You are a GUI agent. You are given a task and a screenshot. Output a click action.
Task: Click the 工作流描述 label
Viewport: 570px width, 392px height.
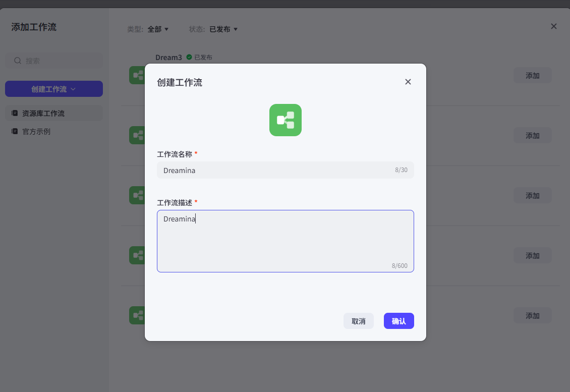(x=175, y=202)
